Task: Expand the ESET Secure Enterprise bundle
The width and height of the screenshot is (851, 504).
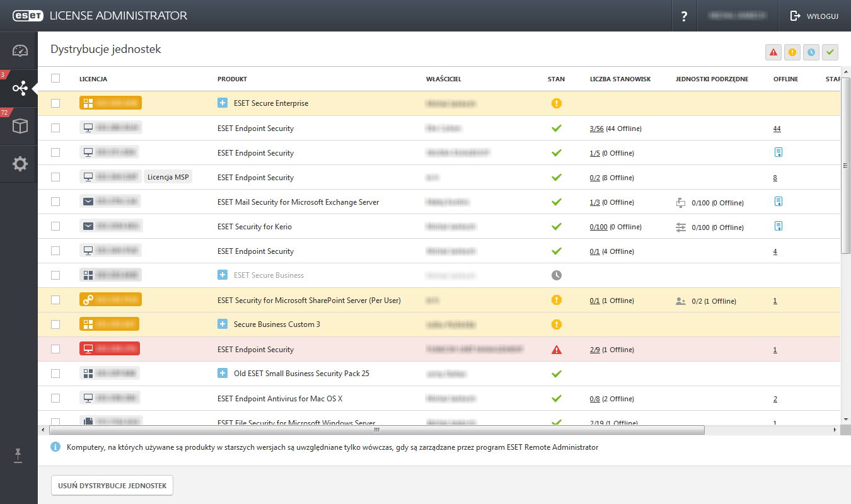Action: (x=222, y=103)
